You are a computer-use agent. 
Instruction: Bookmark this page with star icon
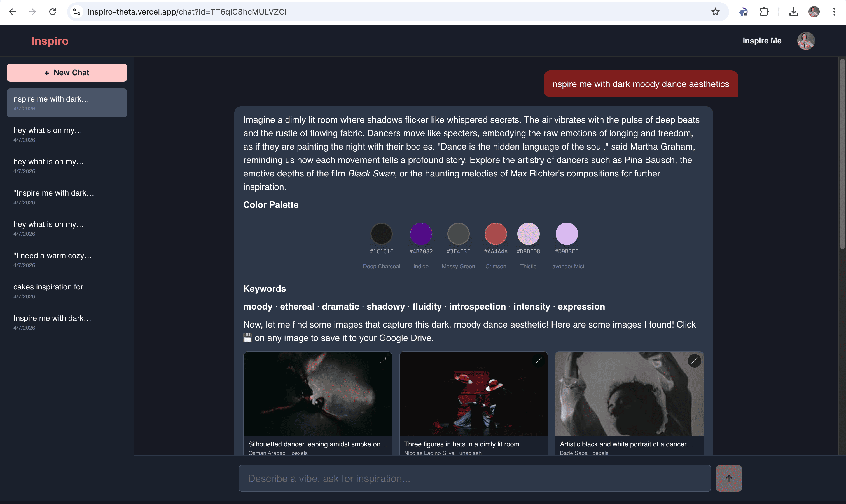click(x=715, y=12)
